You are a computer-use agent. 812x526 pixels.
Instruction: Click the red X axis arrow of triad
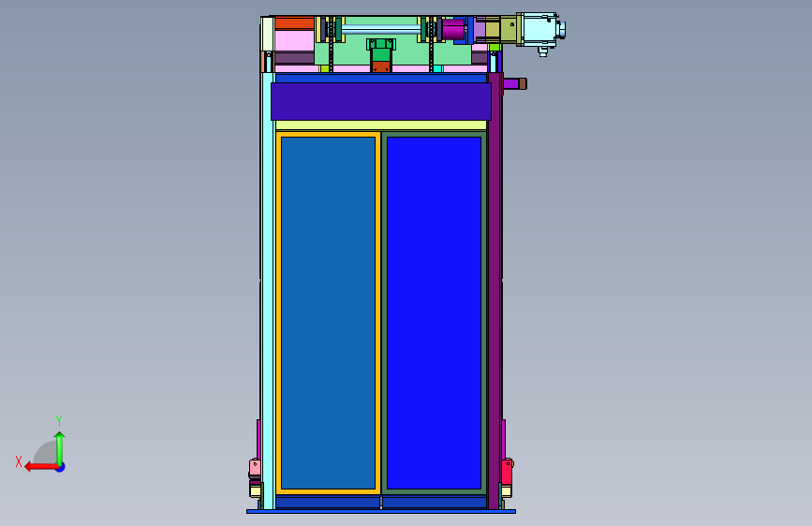(x=40, y=467)
